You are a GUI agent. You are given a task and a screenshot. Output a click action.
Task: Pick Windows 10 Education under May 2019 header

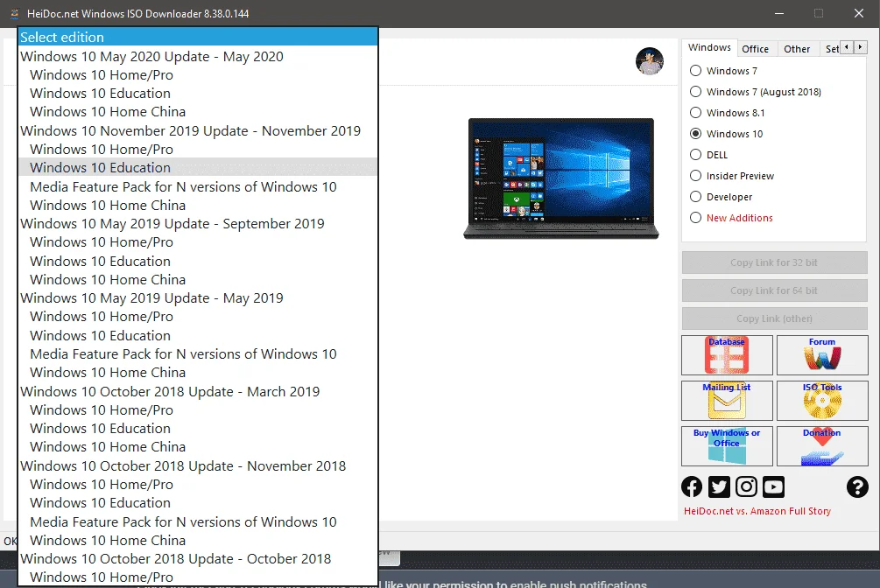[x=198, y=335]
